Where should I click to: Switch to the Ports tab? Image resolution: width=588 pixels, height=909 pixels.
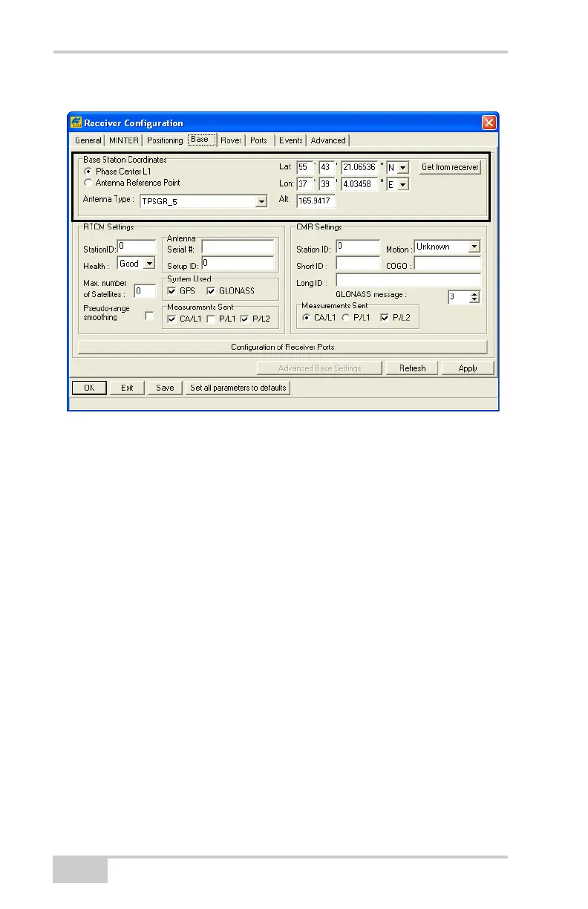click(x=259, y=140)
